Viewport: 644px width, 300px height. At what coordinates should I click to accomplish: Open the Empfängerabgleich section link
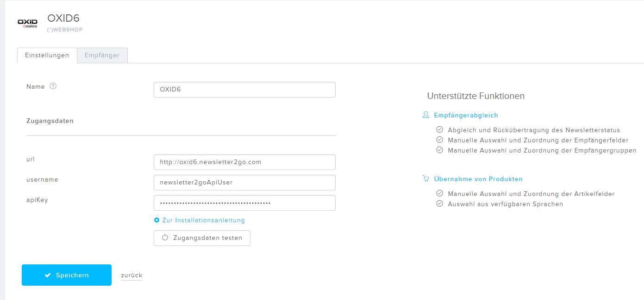point(466,115)
